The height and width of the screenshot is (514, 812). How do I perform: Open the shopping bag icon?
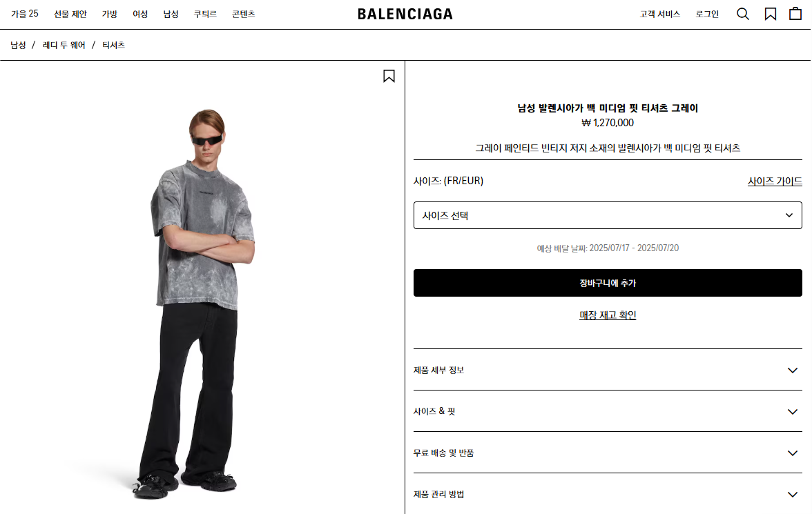(795, 14)
